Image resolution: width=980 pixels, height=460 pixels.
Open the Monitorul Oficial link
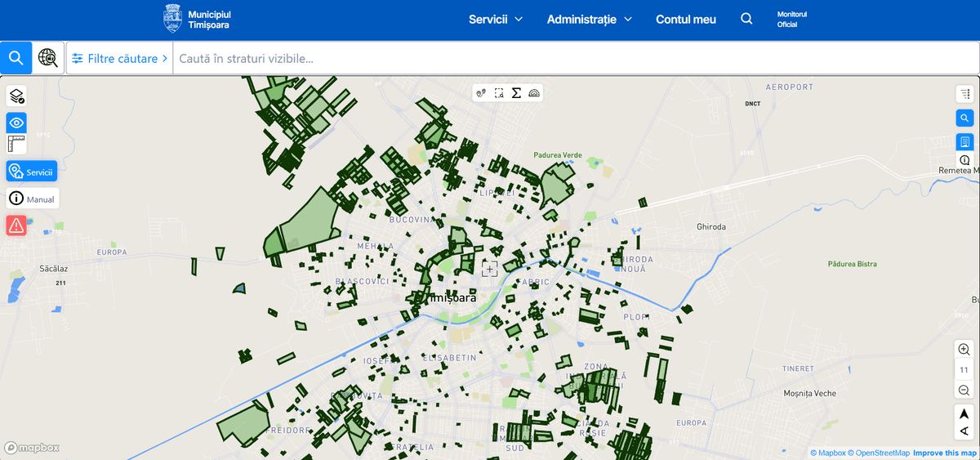791,20
